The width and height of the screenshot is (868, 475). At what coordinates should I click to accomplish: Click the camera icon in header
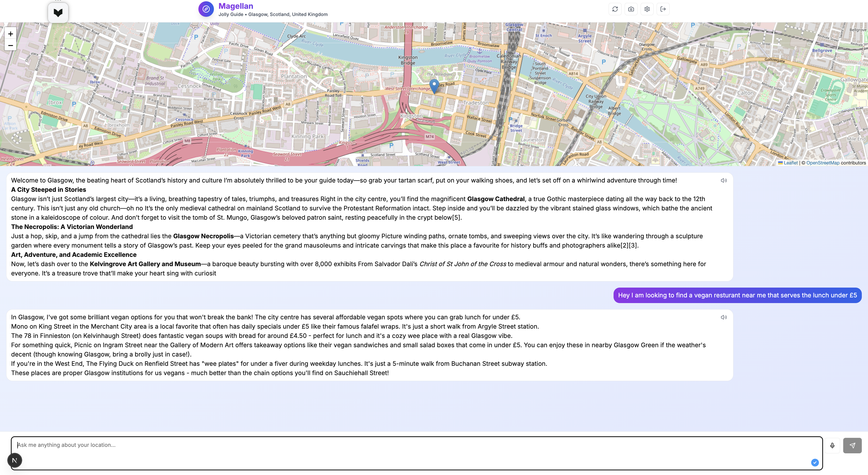pyautogui.click(x=631, y=9)
